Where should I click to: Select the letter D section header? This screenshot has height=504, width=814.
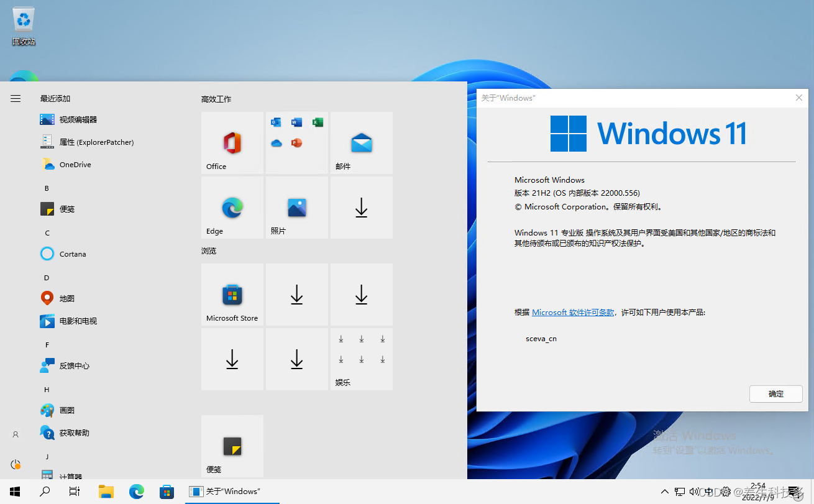coord(47,278)
